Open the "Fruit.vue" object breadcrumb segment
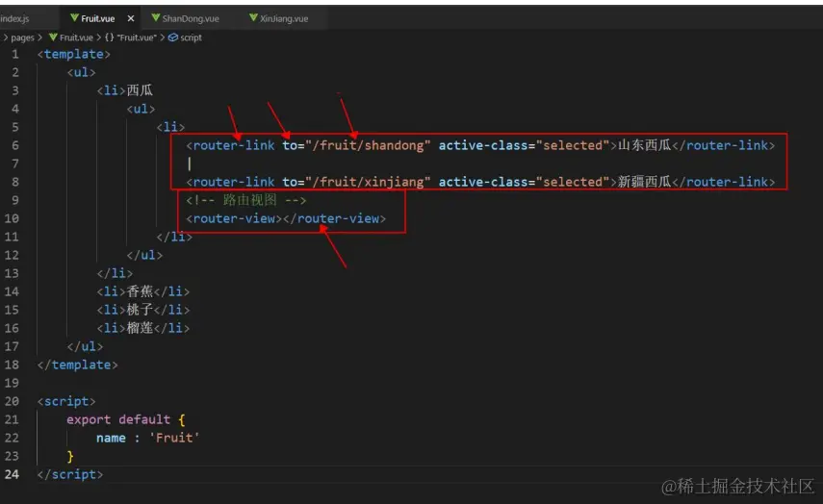The image size is (823, 504). click(x=137, y=38)
